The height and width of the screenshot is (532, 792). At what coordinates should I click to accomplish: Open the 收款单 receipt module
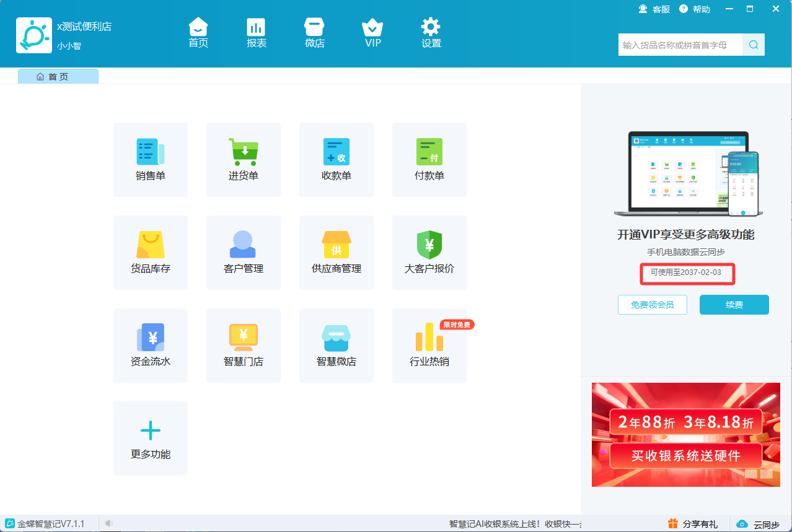337,160
